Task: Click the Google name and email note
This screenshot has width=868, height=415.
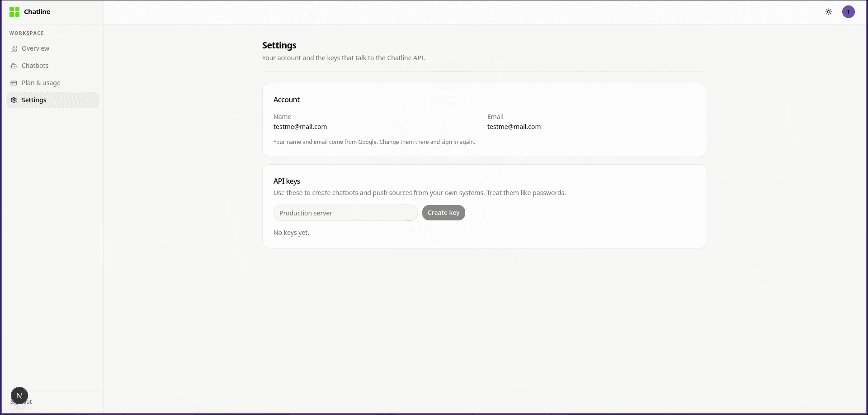Action: pyautogui.click(x=374, y=142)
